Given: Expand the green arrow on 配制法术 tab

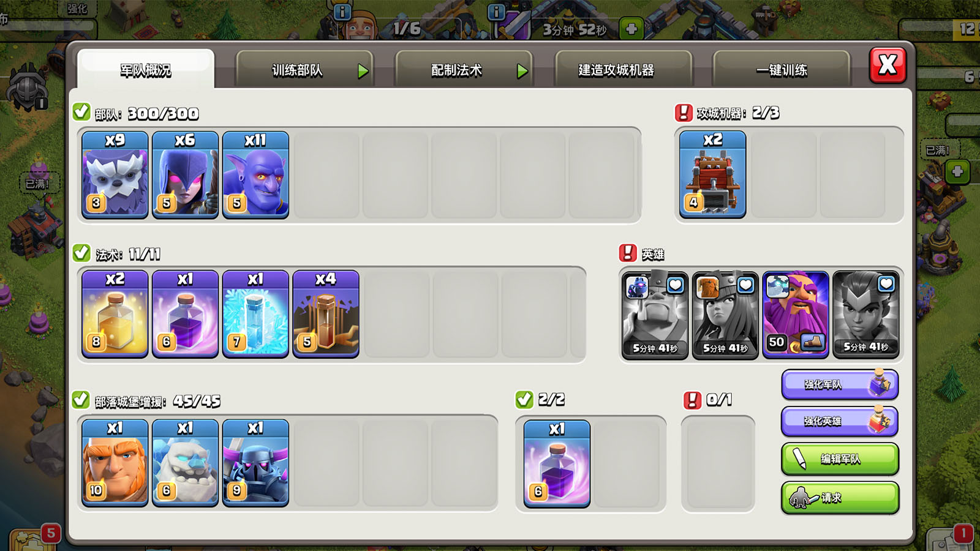Looking at the screenshot, I should pos(522,71).
